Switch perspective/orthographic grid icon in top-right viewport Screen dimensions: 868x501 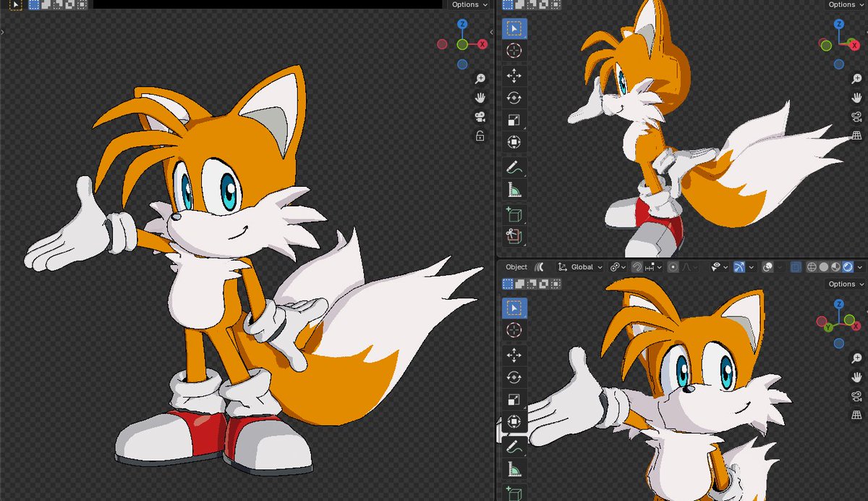click(856, 136)
